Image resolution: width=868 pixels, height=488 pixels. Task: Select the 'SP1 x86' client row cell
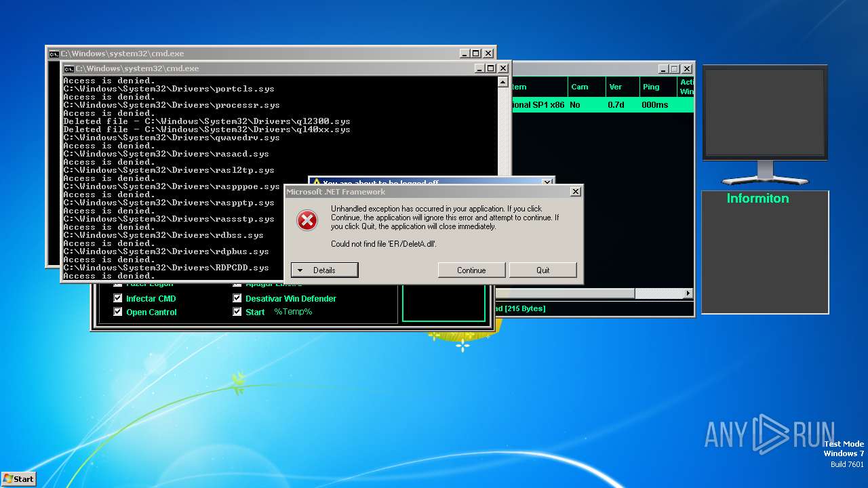540,105
